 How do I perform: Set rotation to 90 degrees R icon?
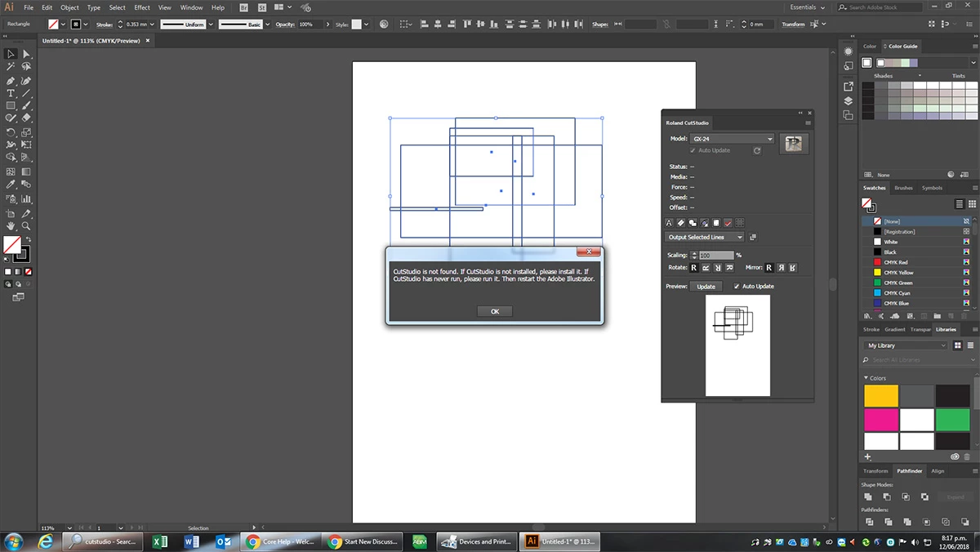[x=706, y=267]
